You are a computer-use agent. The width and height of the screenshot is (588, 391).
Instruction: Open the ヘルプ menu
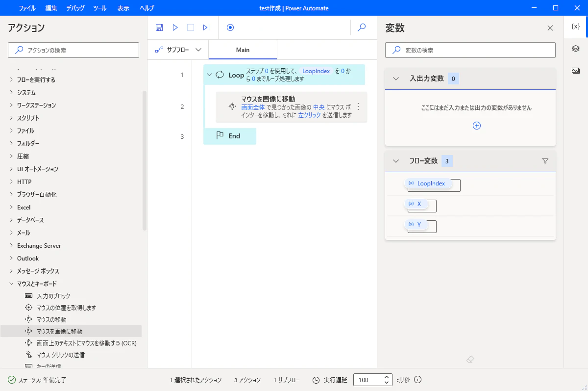(x=147, y=8)
